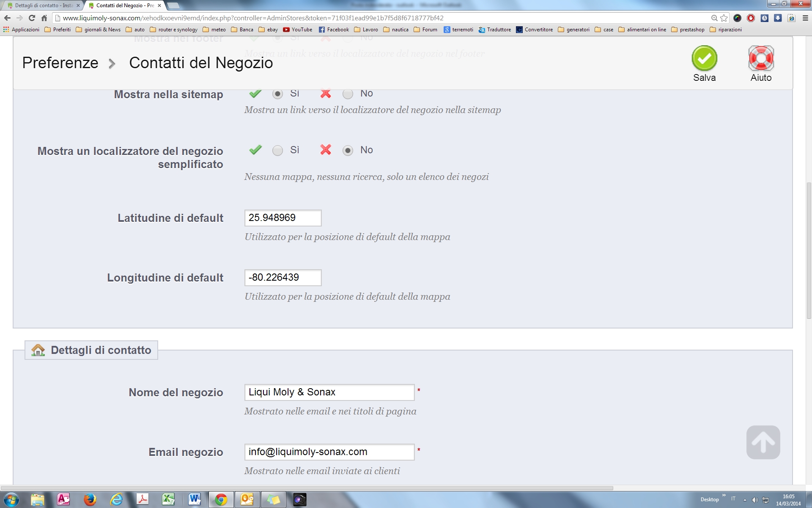Screen dimensions: 812x508
Task: Open the Chrome hamburger menu icon
Action: click(805, 18)
